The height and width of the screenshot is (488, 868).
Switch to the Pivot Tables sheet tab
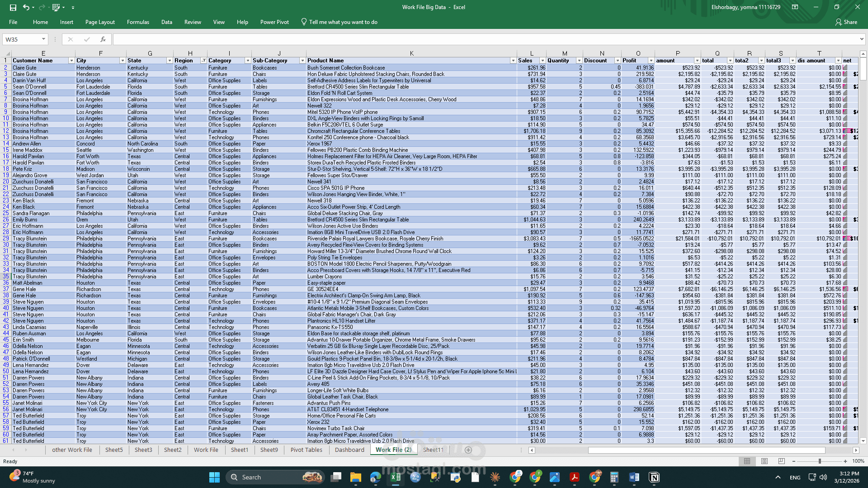(306, 450)
